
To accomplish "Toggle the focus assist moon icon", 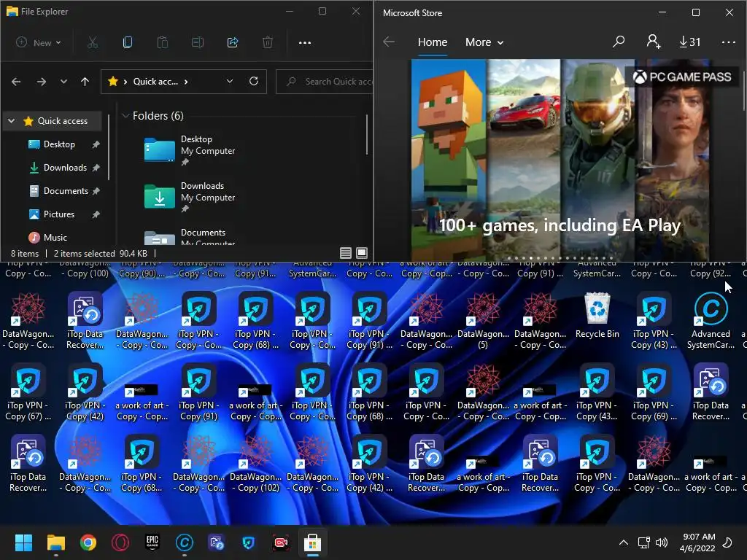I will (727, 542).
